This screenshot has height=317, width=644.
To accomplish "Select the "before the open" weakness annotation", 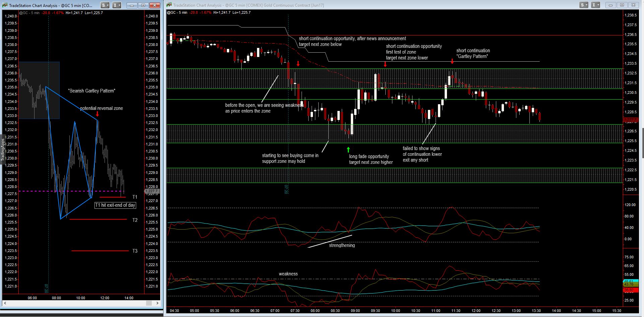I will pos(264,108).
